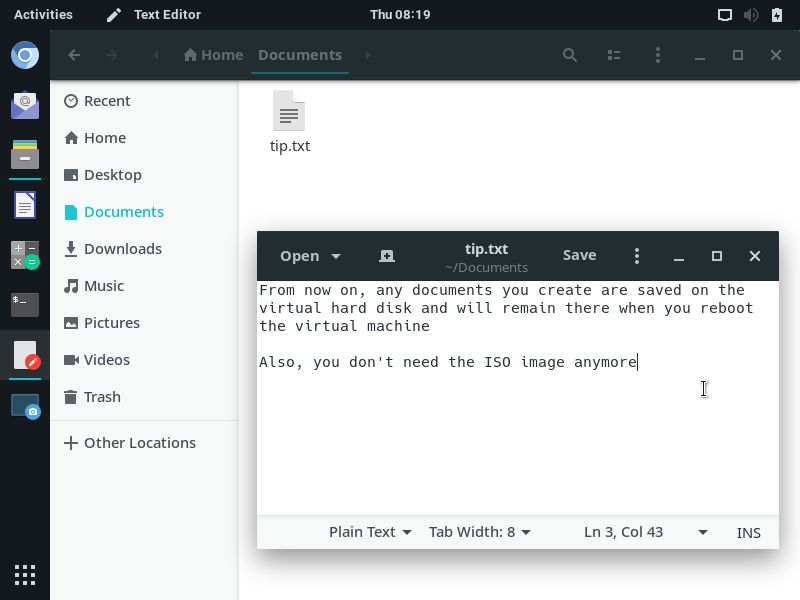Viewport: 800px width, 600px height.
Task: Open the Files window menu (three dots)
Action: [657, 55]
